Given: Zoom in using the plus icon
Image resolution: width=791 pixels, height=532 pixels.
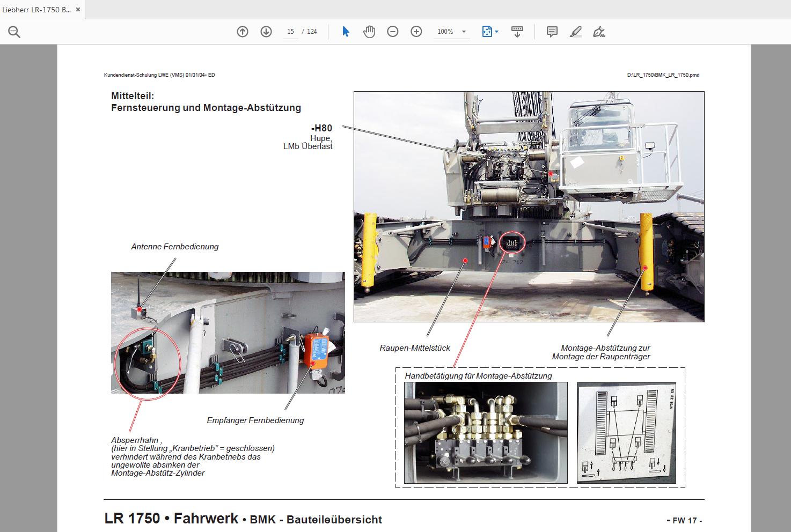Looking at the screenshot, I should (x=415, y=31).
